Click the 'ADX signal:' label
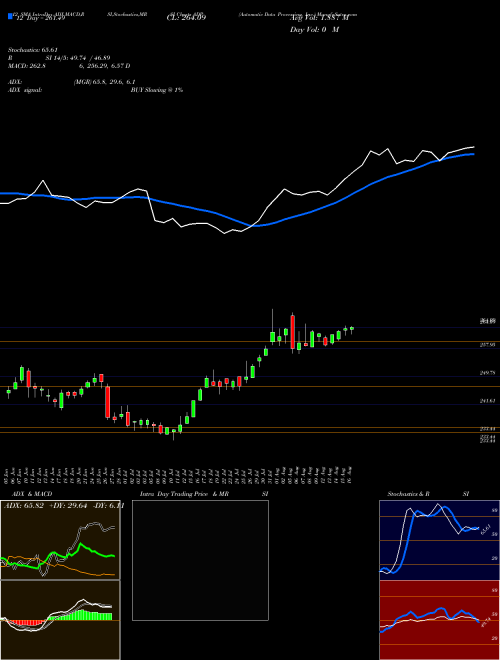500x660 pixels. 25,90
